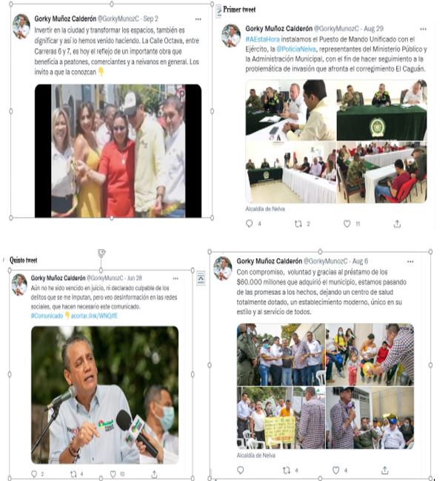
Task: Click the share icon on Aug 29 tweet
Action: [x=397, y=224]
